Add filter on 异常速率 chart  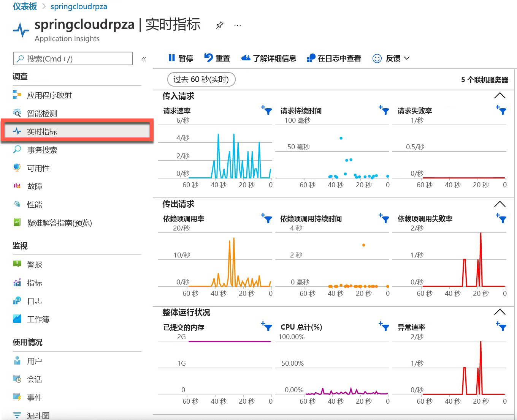point(501,327)
